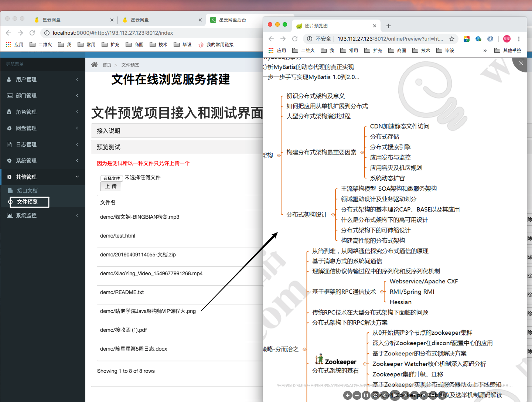Click 选择文件 file chooser button
Viewport: 532px width, 402px height.
[112, 178]
